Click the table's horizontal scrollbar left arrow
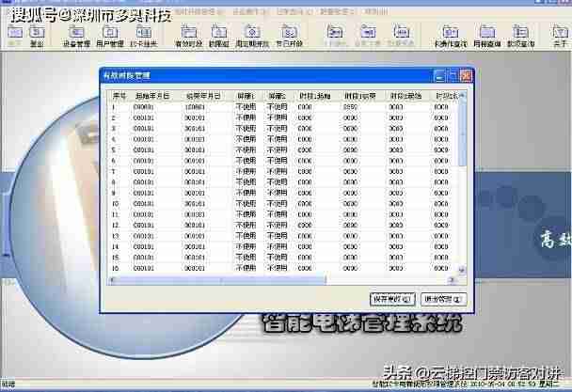This screenshot has width=572, height=392. [113, 280]
